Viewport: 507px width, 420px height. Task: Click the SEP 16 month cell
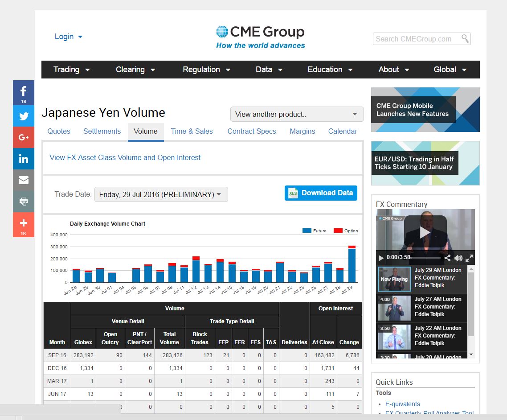click(x=57, y=355)
